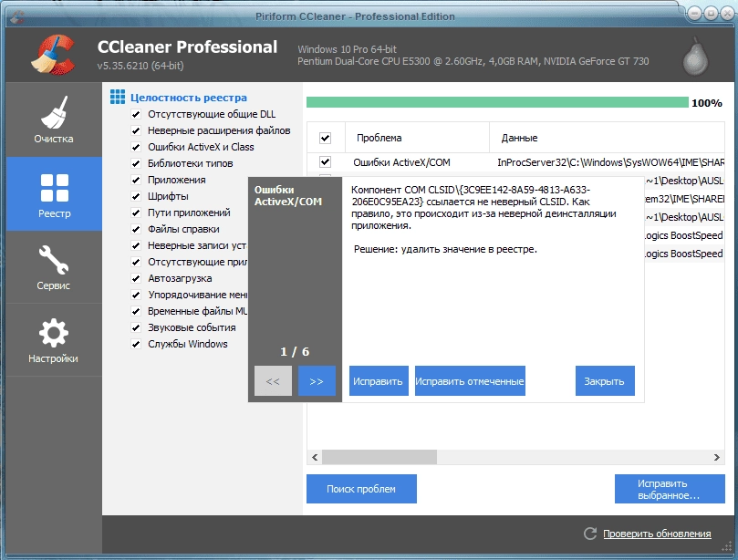The width and height of the screenshot is (738, 560).
Task: Click the em32\IME\SHARED data row
Action: click(684, 199)
